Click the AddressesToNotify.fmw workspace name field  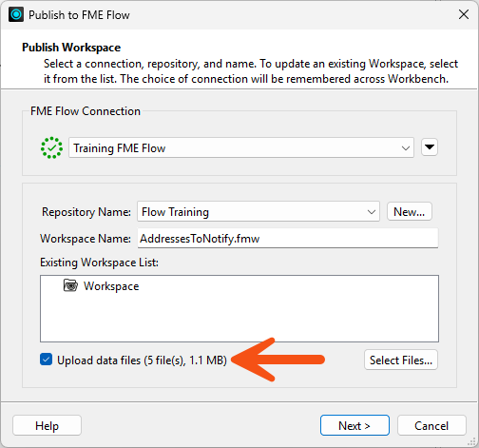point(288,238)
